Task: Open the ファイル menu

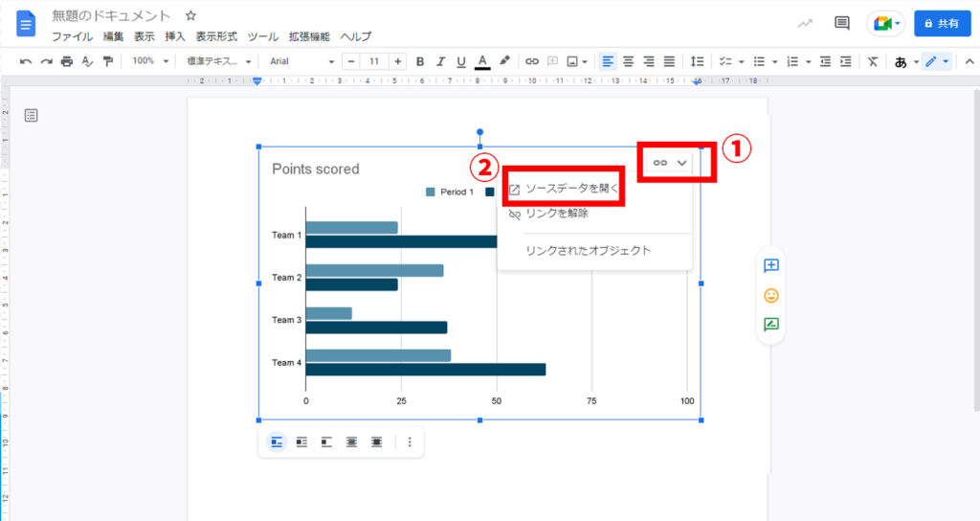Action: 72,36
